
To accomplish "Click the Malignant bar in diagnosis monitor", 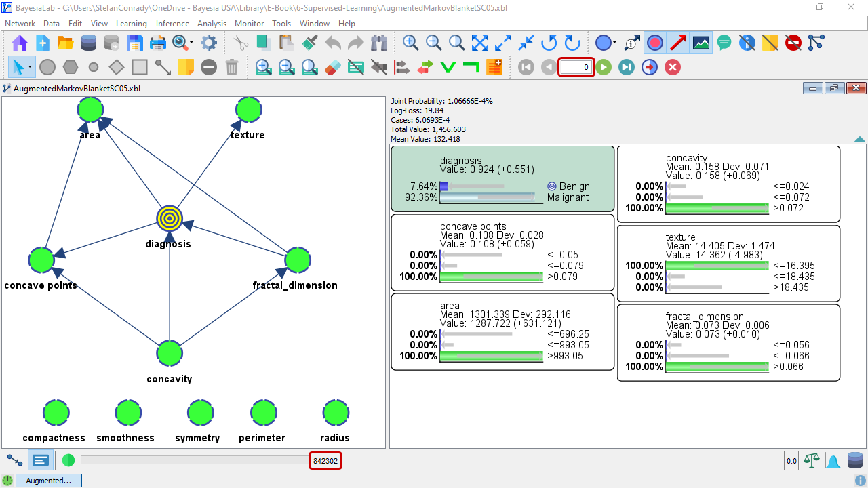I will [492, 197].
